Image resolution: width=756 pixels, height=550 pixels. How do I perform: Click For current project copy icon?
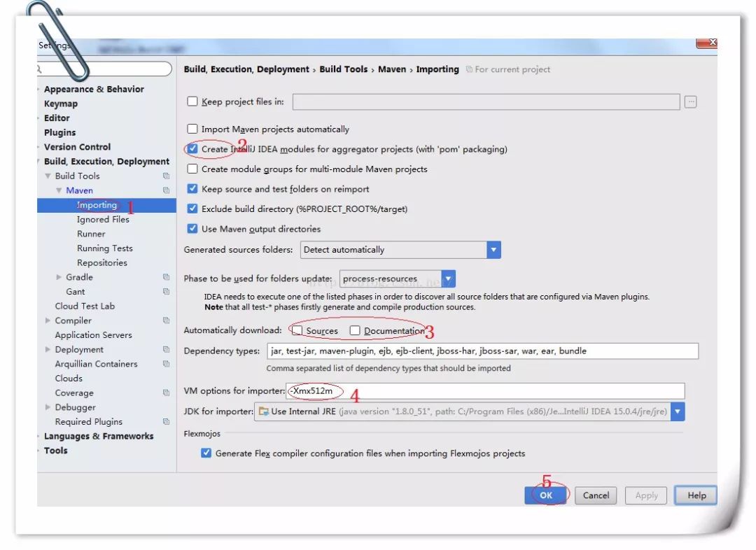tap(469, 69)
